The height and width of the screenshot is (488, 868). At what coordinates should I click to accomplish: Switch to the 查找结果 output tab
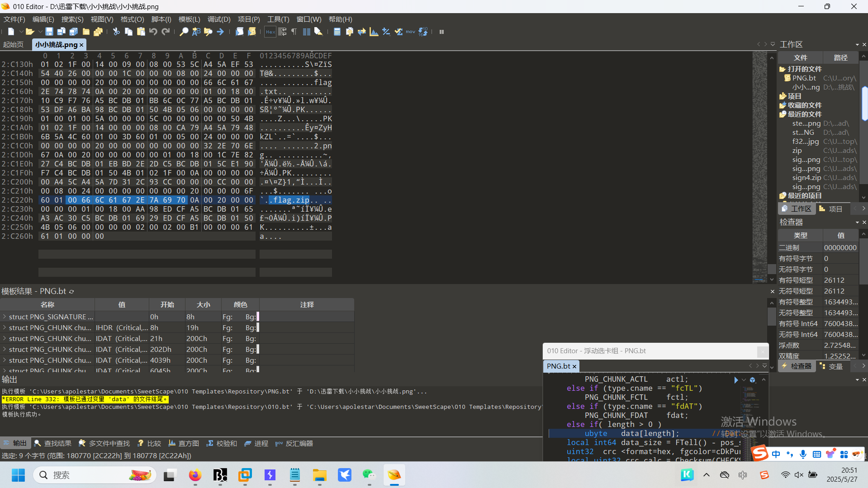[53, 443]
